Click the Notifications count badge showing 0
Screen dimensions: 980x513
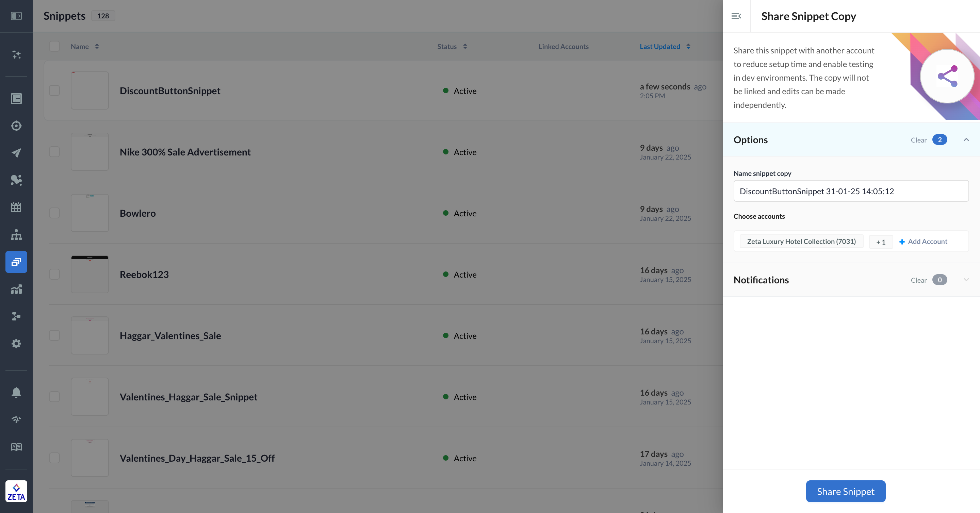pos(939,280)
